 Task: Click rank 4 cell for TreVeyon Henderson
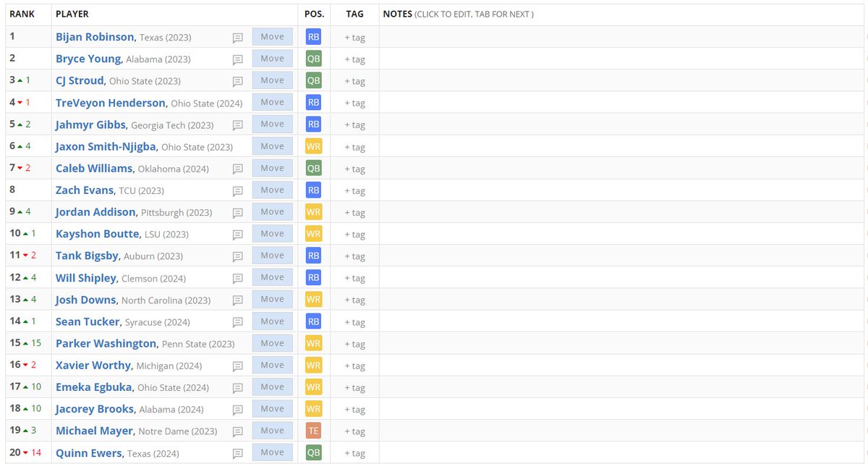coord(28,103)
